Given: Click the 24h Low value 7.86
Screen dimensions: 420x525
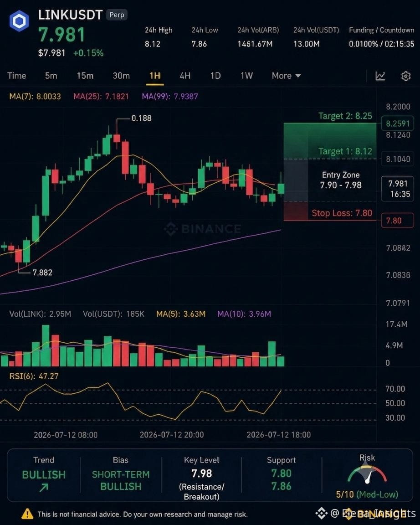Looking at the screenshot, I should pyautogui.click(x=199, y=44).
